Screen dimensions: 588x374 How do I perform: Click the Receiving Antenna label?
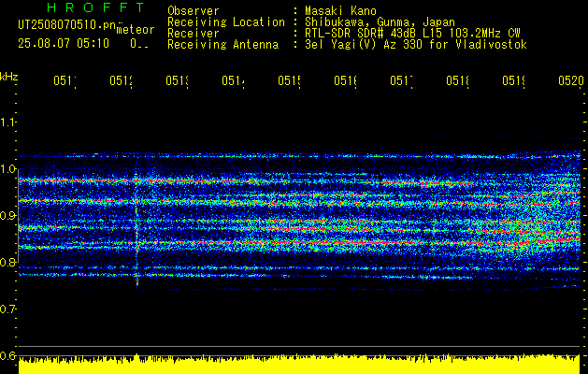coord(222,45)
